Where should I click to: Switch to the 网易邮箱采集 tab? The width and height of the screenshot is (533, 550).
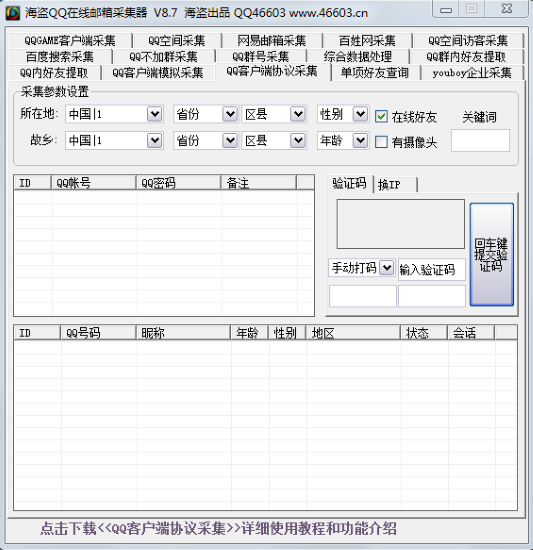point(272,41)
